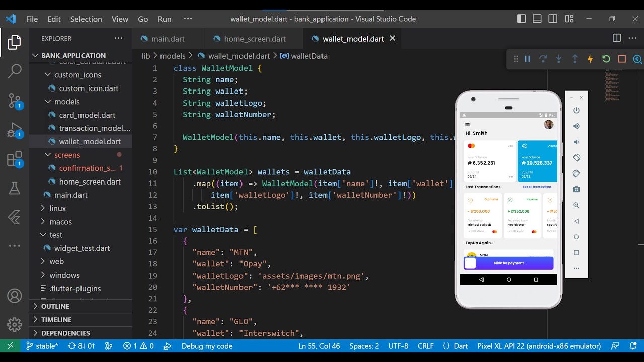Image resolution: width=644 pixels, height=362 pixels.
Task: Open emulator extended controls ellipsis
Action: pos(576,268)
